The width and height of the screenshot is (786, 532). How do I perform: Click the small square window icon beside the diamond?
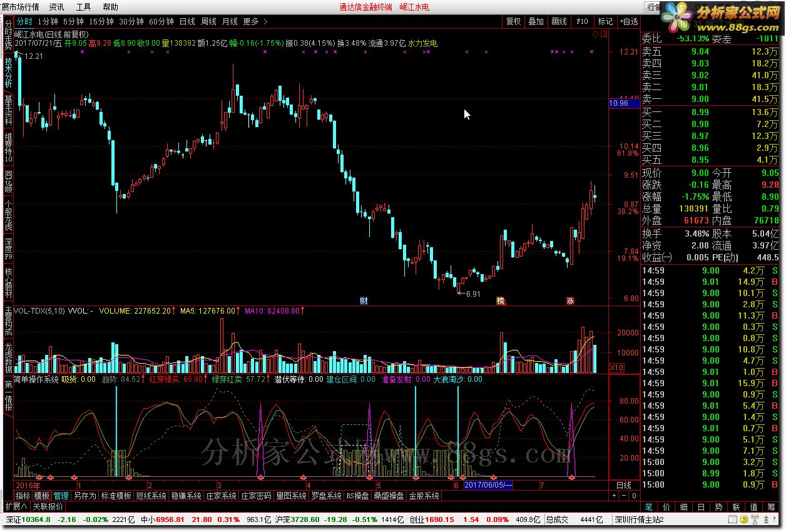pos(604,34)
